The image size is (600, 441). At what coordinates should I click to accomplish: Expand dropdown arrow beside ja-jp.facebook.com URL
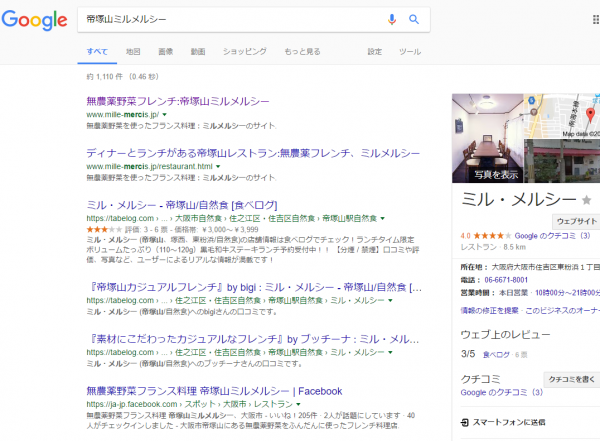click(x=298, y=404)
